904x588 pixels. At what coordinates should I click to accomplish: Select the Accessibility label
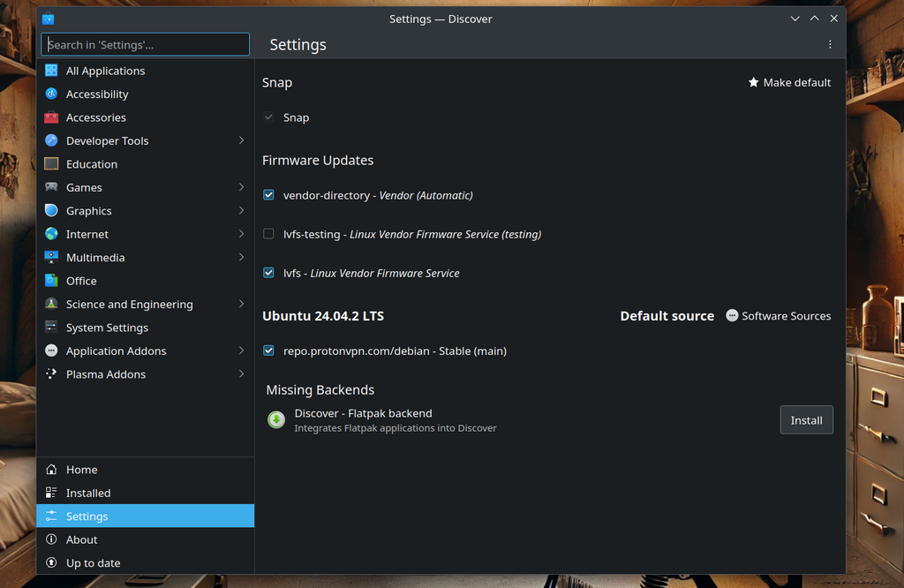pos(97,94)
